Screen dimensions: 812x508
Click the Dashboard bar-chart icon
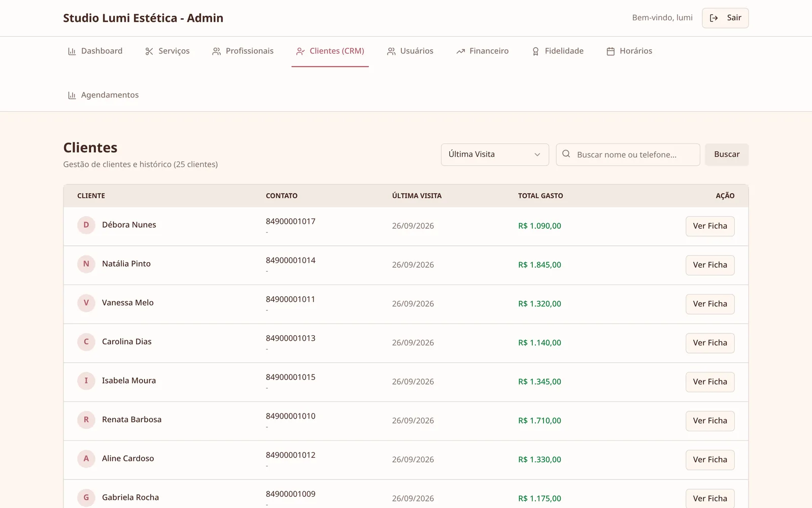72,51
